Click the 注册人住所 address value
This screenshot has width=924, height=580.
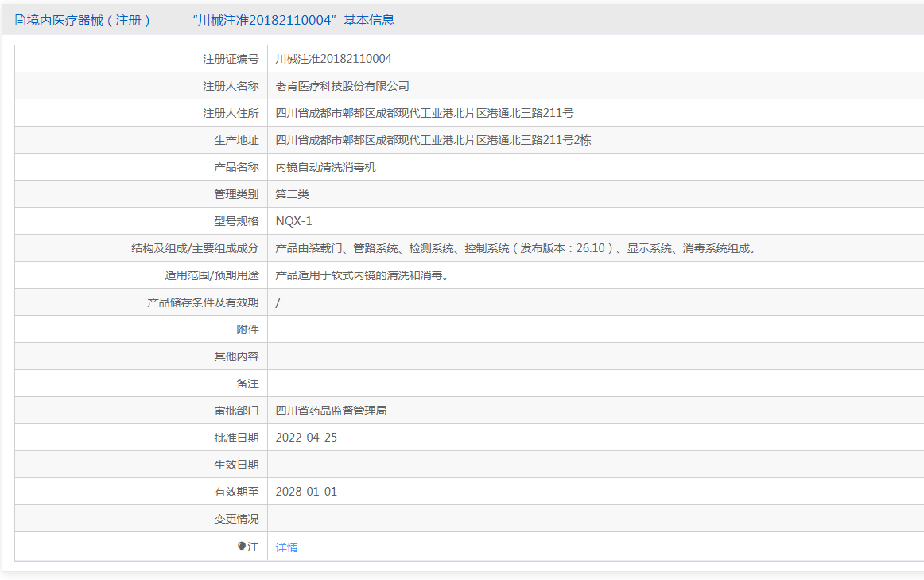pyautogui.click(x=424, y=113)
